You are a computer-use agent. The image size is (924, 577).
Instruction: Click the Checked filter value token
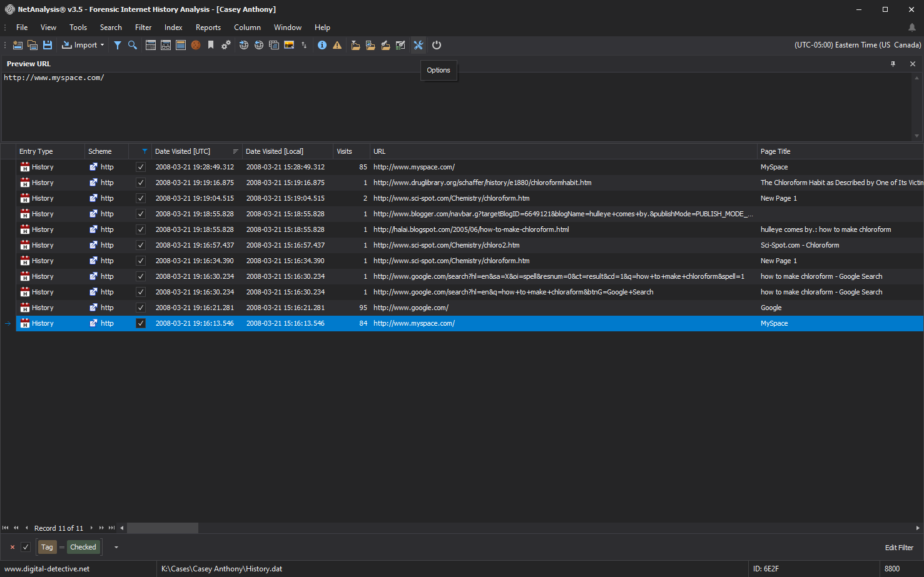(x=83, y=547)
